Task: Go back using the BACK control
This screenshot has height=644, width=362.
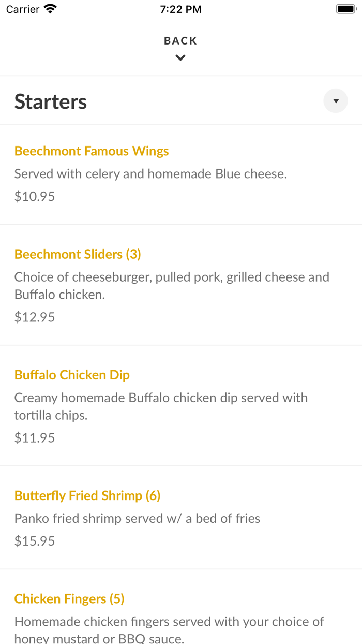Action: [180, 40]
